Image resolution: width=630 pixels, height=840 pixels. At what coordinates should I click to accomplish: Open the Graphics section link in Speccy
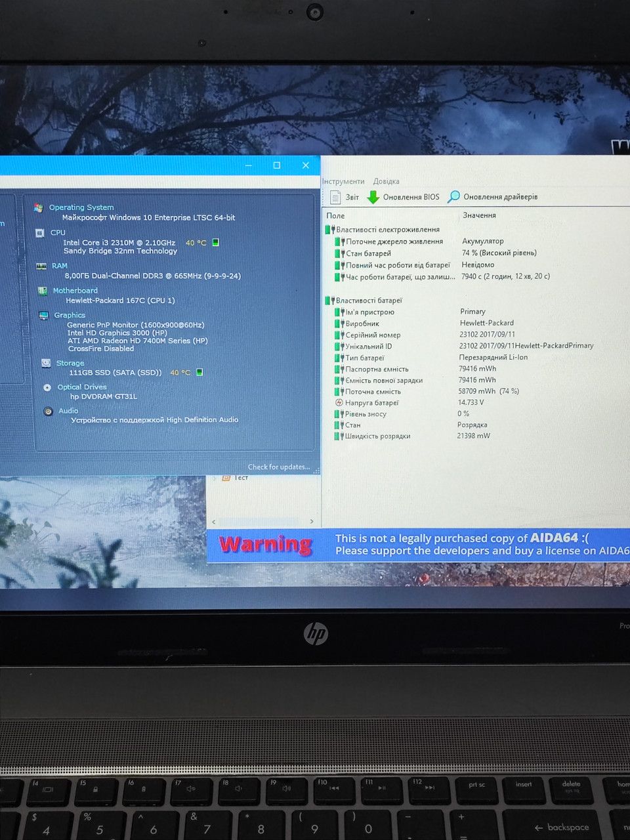[70, 315]
